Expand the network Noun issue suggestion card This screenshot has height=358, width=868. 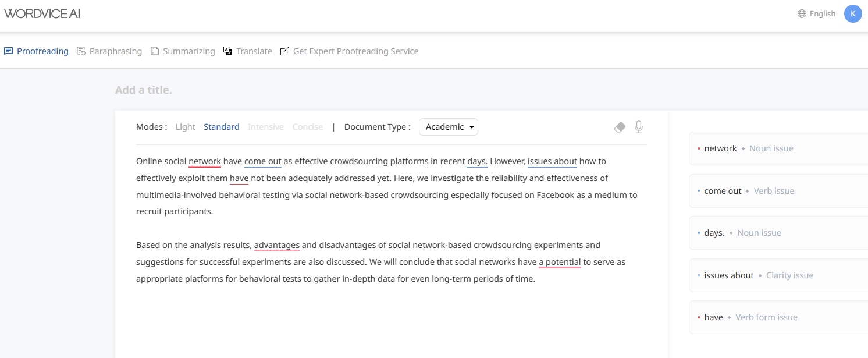[x=750, y=148]
